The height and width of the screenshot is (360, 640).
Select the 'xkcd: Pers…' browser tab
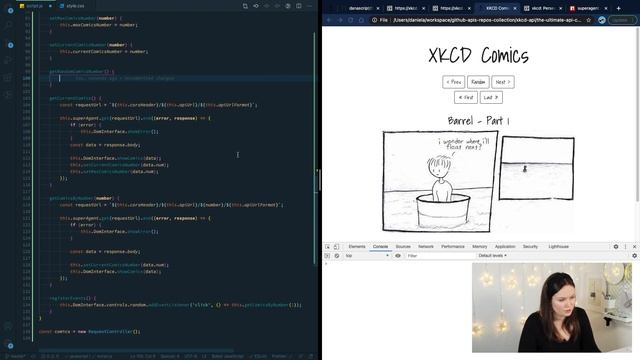coord(542,8)
